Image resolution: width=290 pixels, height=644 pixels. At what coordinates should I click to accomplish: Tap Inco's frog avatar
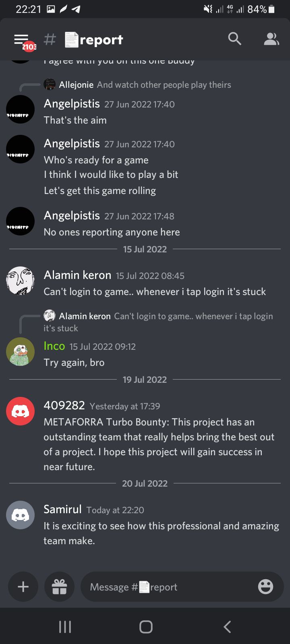[21, 351]
